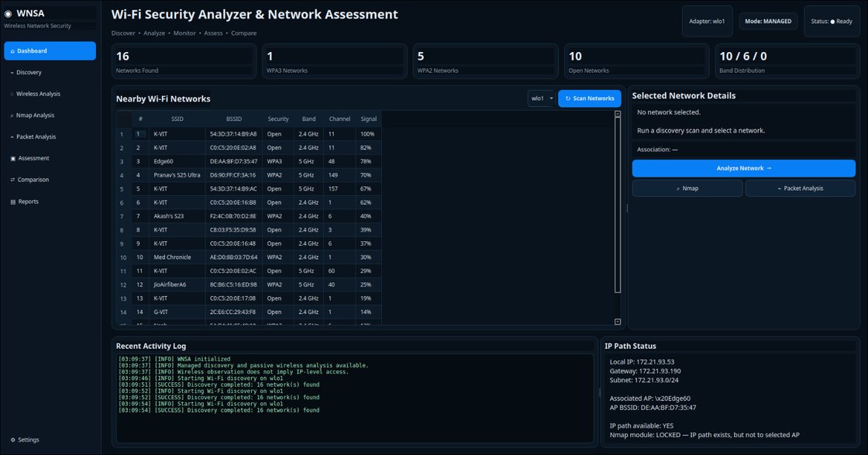The width and height of the screenshot is (868, 455).
Task: Click the Nmap button in details panel
Action: tap(687, 188)
